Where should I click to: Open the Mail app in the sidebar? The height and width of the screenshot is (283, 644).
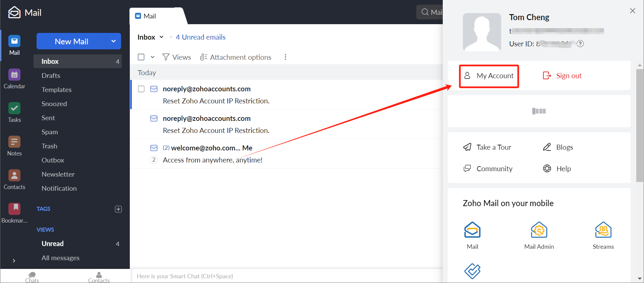pos(14,45)
